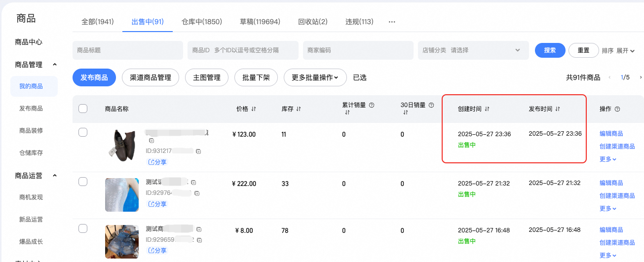This screenshot has width=644, height=262.
Task: Tick the select-all checkbox in header
Action: 83,109
